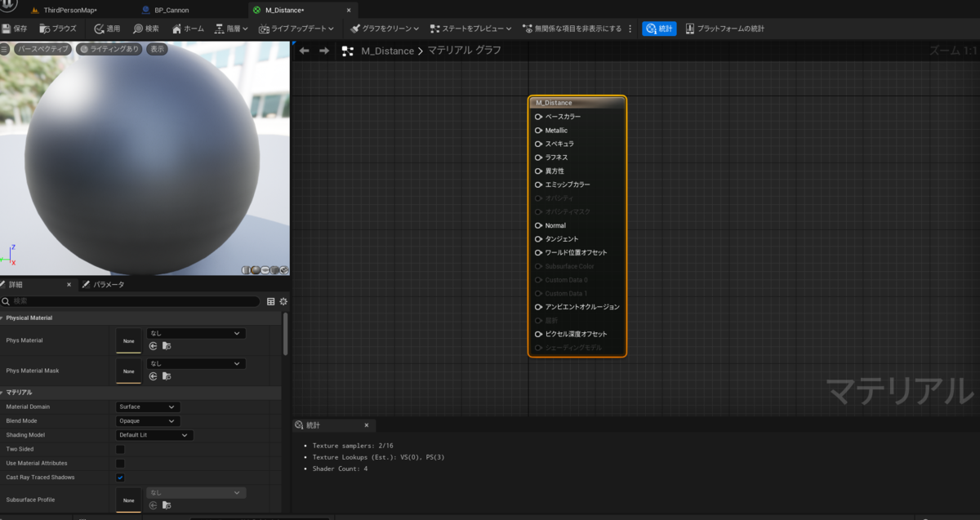Viewport: 980px width, 520px height.
Task: Open the グラフをクリーン dropdown
Action: 385,29
